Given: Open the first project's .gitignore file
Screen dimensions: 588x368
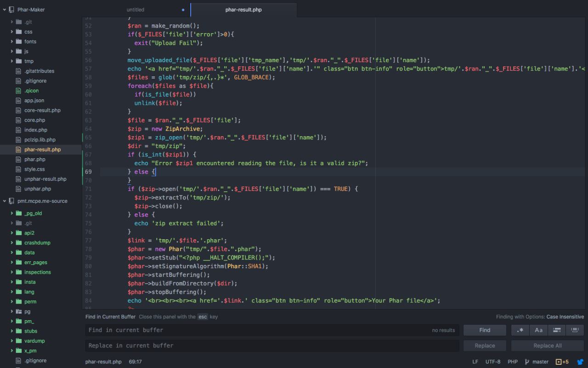Looking at the screenshot, I should (35, 81).
